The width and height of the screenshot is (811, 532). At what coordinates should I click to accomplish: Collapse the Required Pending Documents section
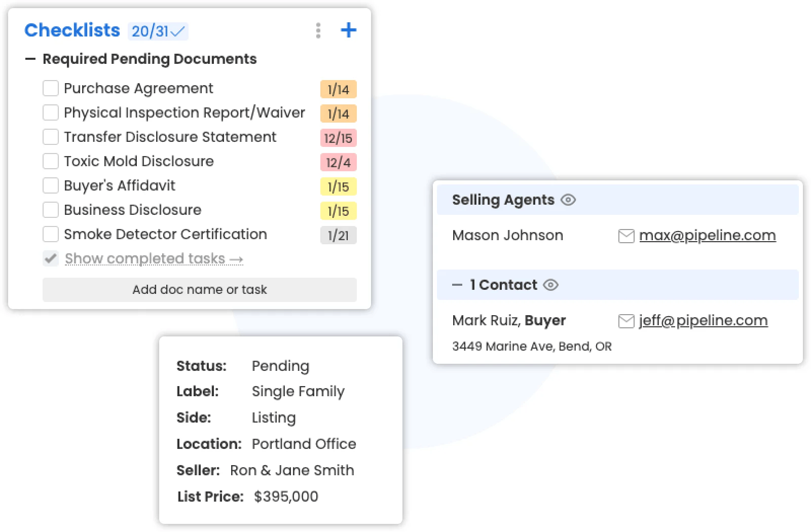click(30, 59)
